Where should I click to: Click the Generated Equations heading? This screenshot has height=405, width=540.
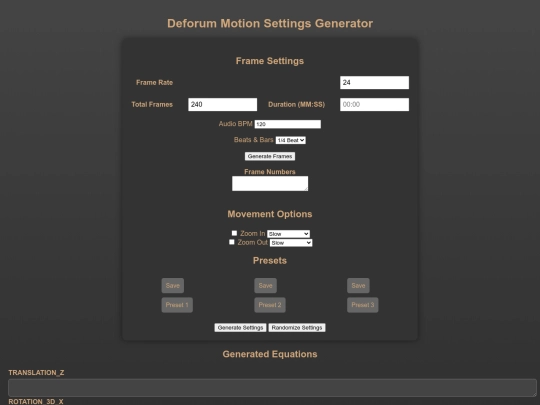(270, 354)
